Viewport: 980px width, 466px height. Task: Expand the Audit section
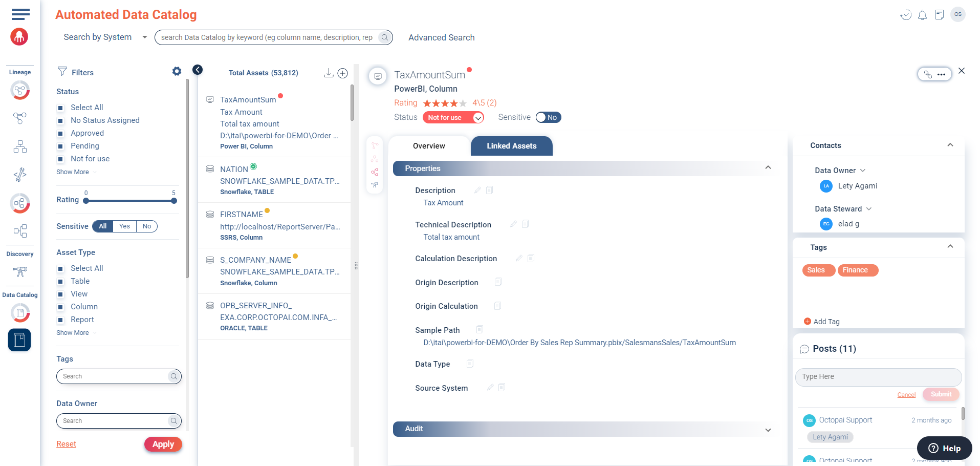tap(768, 430)
